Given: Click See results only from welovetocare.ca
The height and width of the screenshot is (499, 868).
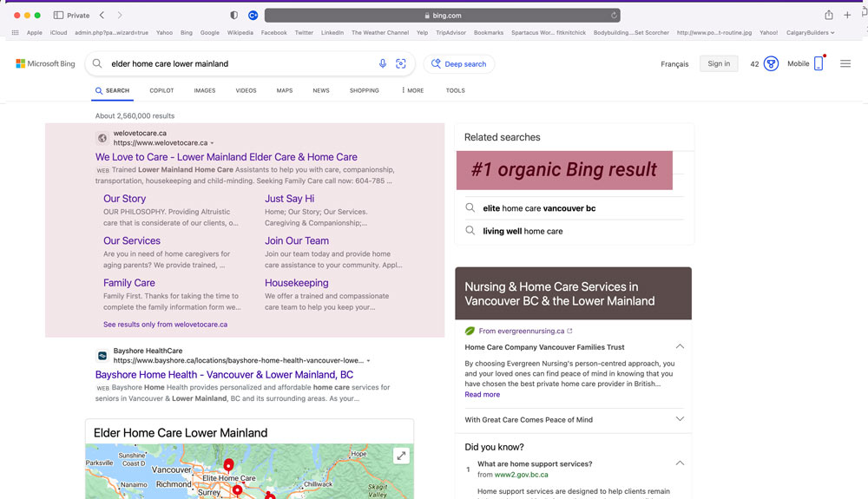Looking at the screenshot, I should pos(165,325).
